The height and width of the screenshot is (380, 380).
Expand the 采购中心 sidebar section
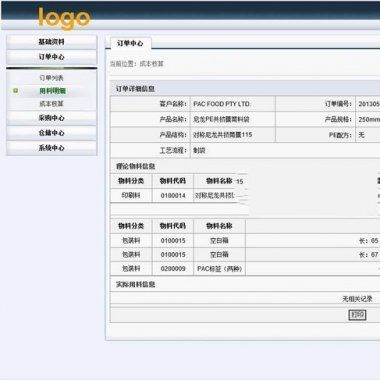[52, 118]
